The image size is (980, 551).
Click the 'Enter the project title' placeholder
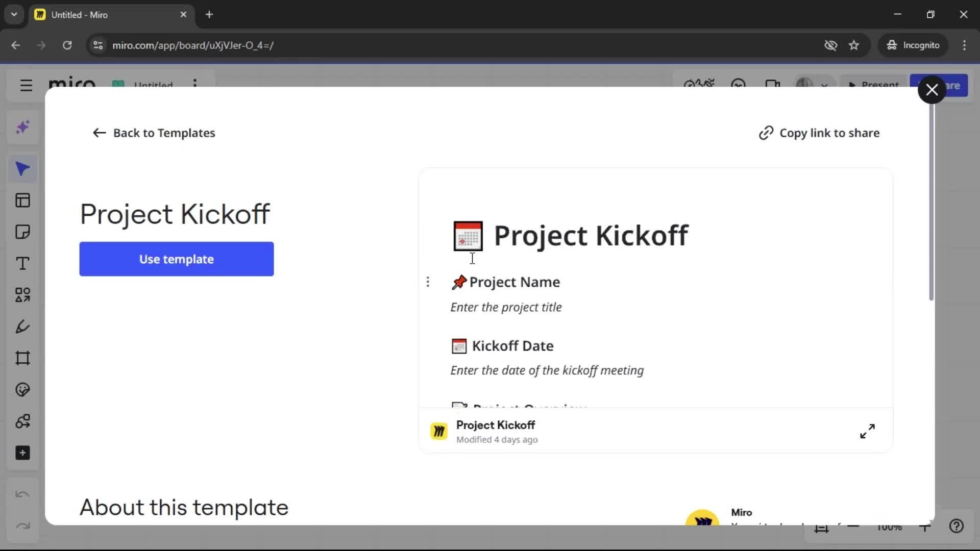click(506, 307)
